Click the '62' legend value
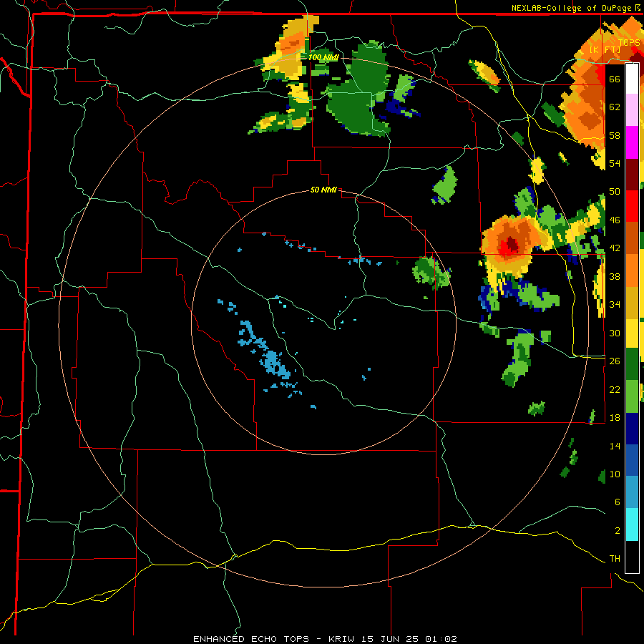Viewport: 644px width, 644px height. 615,107
